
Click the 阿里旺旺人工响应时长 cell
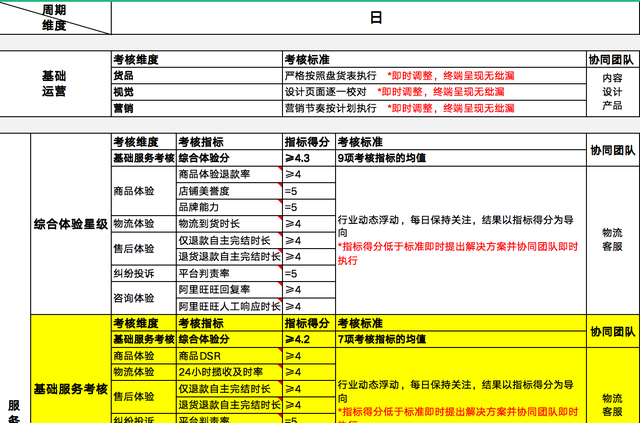pyautogui.click(x=228, y=306)
